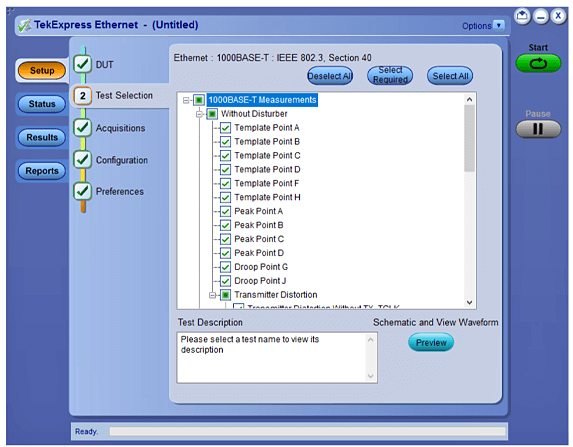
Task: Click the Configuration step checkmark icon
Action: coord(83,160)
